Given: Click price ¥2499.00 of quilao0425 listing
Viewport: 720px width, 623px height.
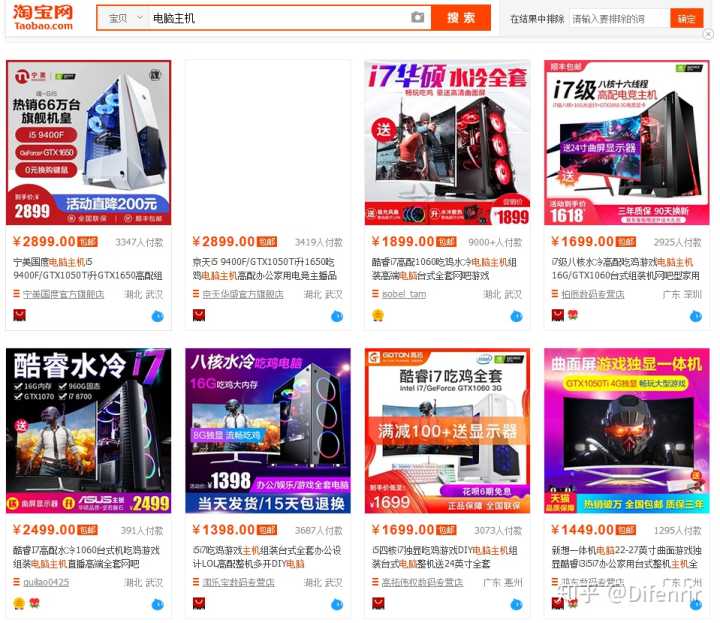Looking at the screenshot, I should (44, 530).
